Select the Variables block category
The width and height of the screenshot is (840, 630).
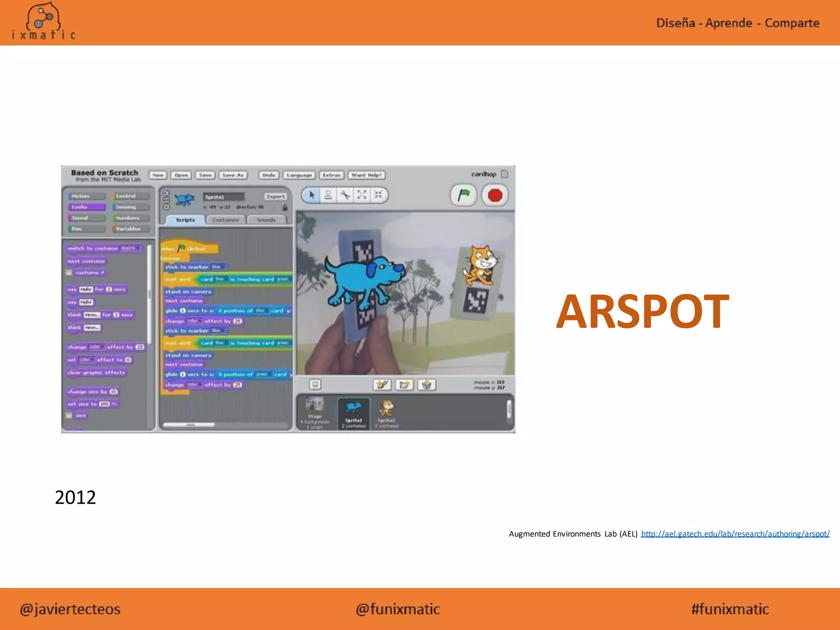130,229
